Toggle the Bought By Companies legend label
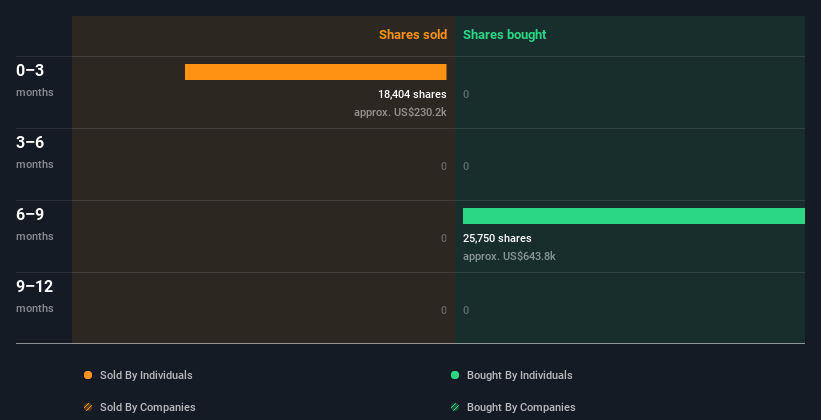The image size is (821, 420). [521, 407]
